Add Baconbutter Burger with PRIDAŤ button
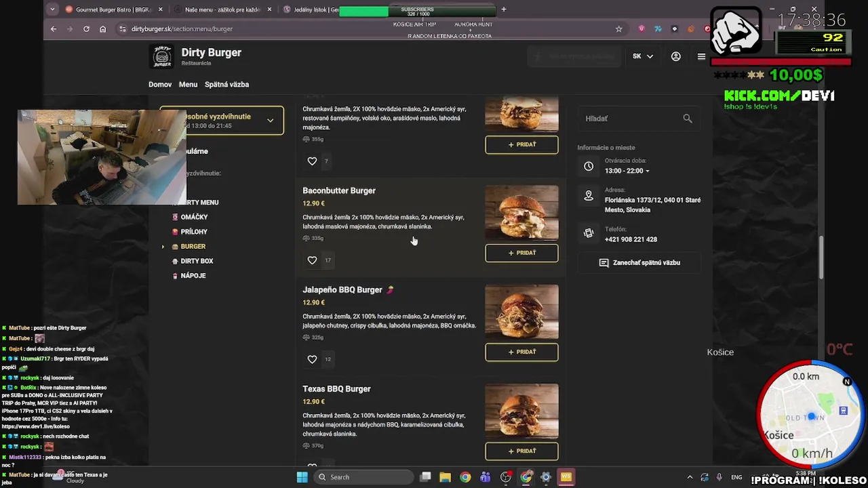 [x=521, y=253]
